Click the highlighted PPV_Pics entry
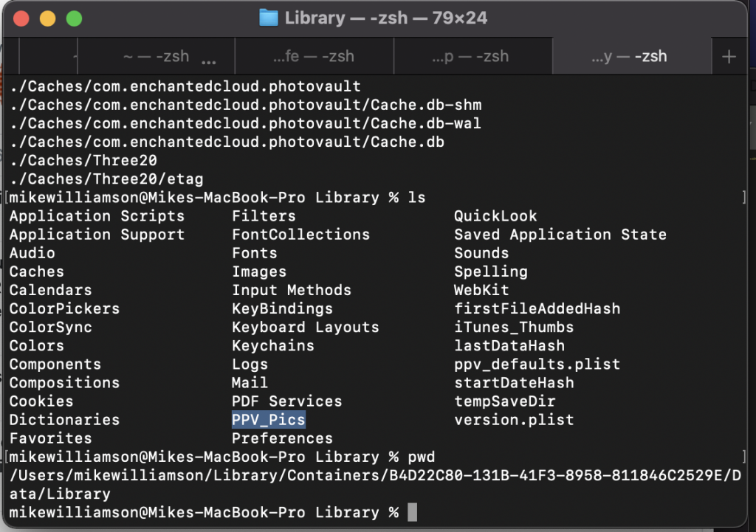 coord(269,420)
